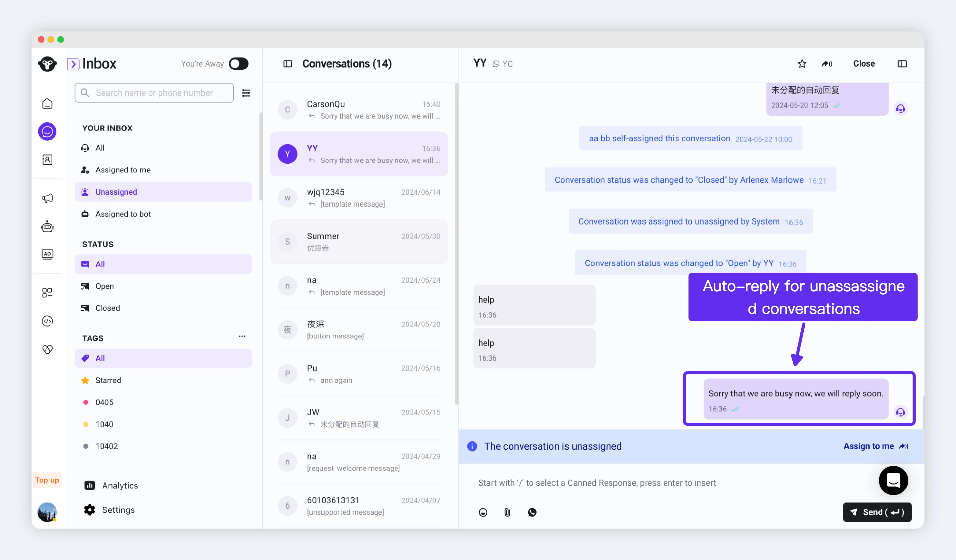Open the Broadcast megaphone icon
Screen dimensions: 956x560
tap(47, 198)
